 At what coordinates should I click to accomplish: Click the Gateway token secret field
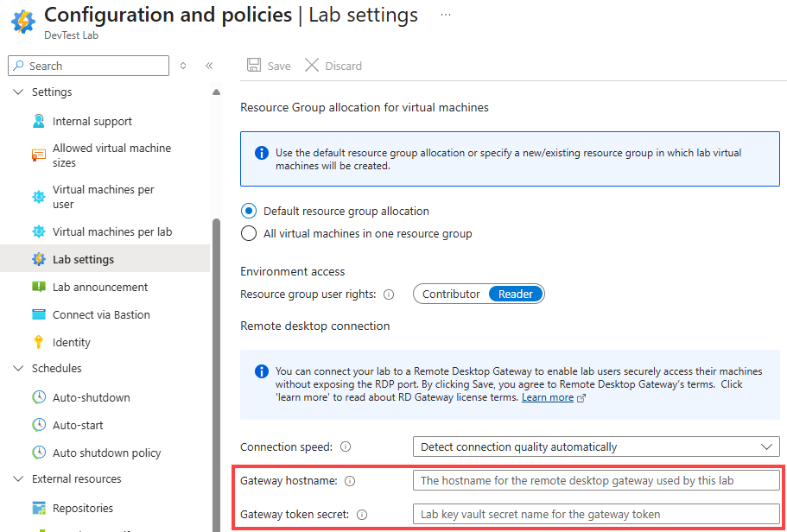point(596,514)
